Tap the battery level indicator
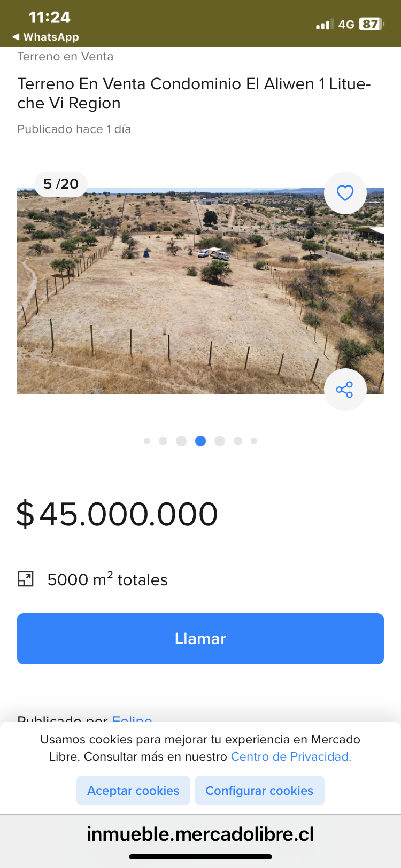Viewport: 401px width, 868px height. (372, 24)
